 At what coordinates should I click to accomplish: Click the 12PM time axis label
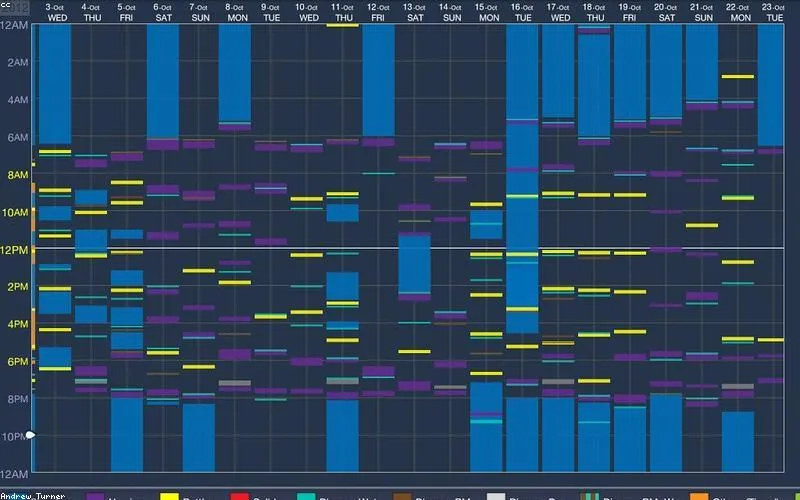click(x=14, y=250)
